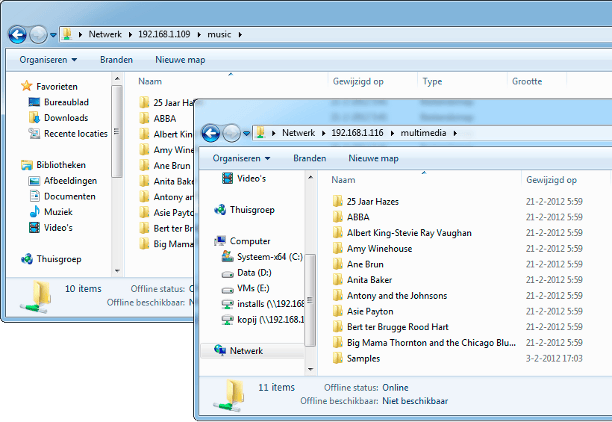Expand arrow after multimedia breadcrumb

tap(455, 133)
